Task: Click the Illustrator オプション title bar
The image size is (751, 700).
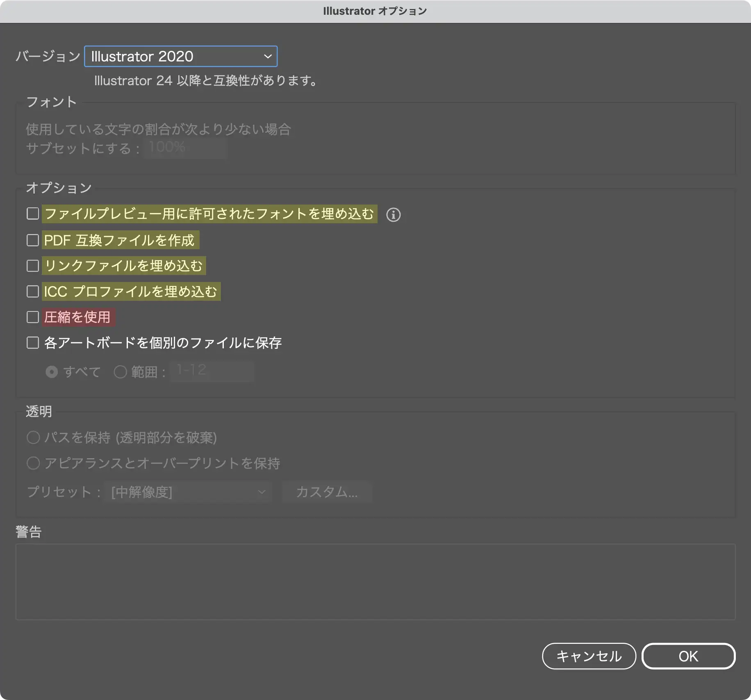Action: pyautogui.click(x=375, y=11)
